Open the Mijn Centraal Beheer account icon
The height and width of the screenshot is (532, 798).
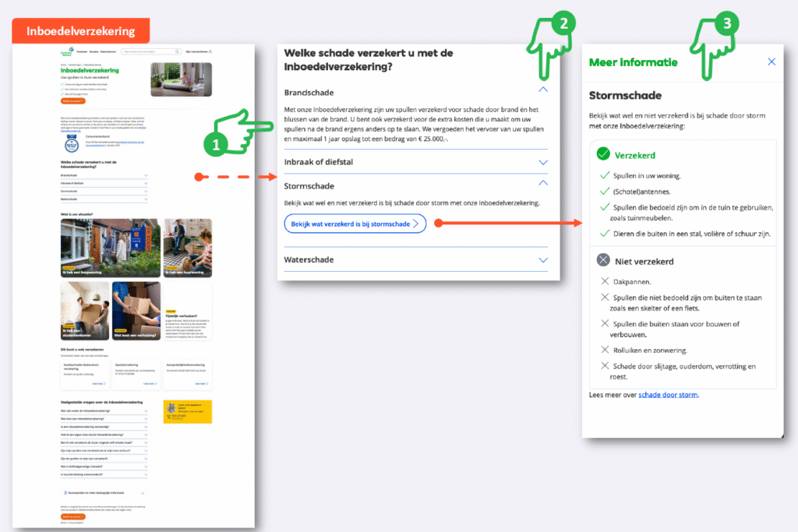pos(210,52)
